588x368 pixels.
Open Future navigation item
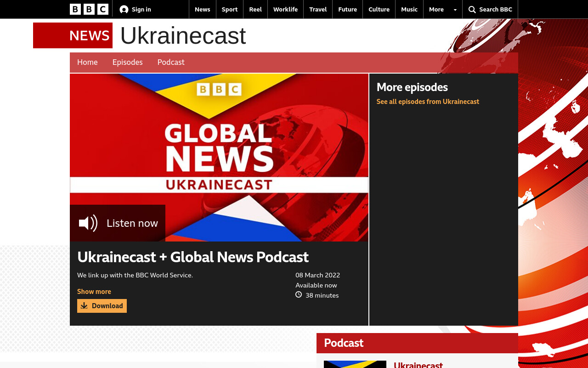(348, 9)
